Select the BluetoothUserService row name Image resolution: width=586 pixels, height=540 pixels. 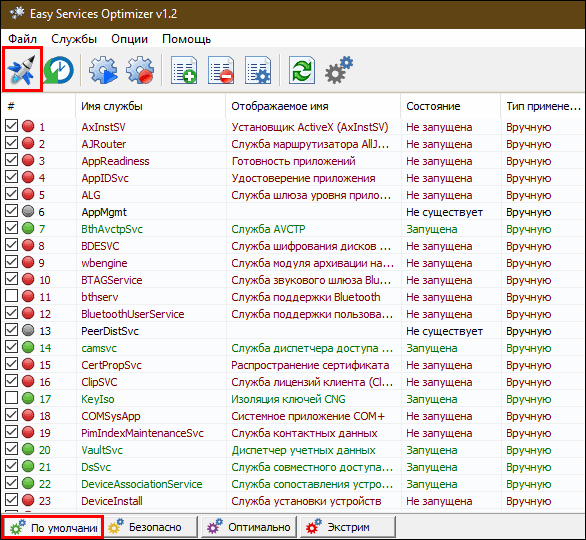(x=133, y=314)
